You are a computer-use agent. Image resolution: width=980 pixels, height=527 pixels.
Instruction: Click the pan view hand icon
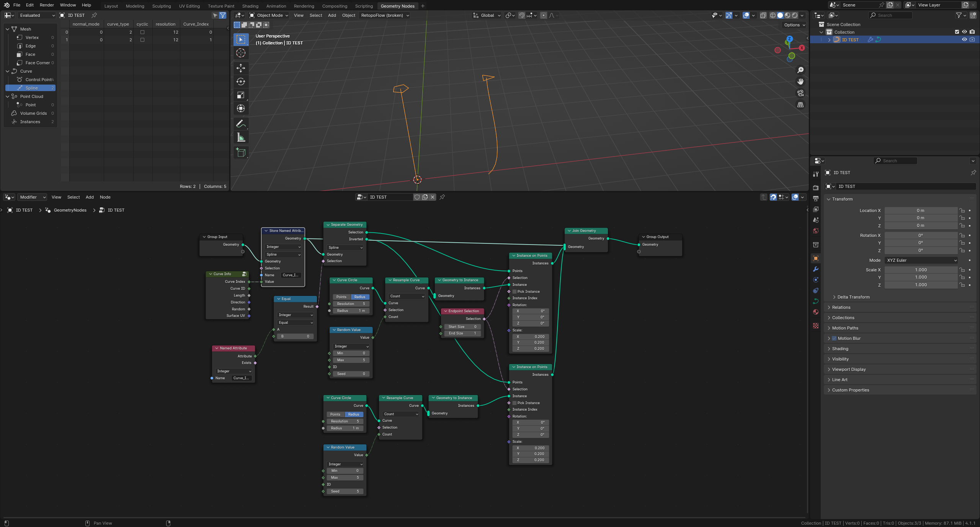800,82
